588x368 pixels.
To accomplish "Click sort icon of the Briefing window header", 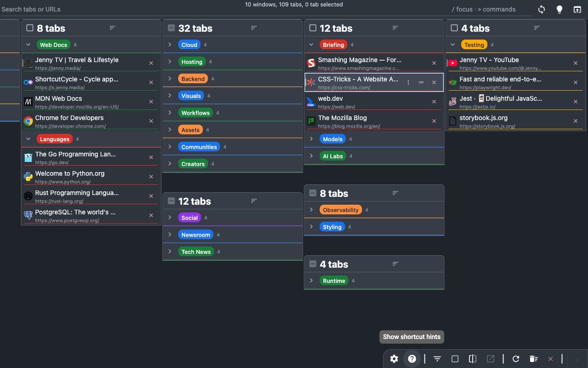I will click(395, 28).
